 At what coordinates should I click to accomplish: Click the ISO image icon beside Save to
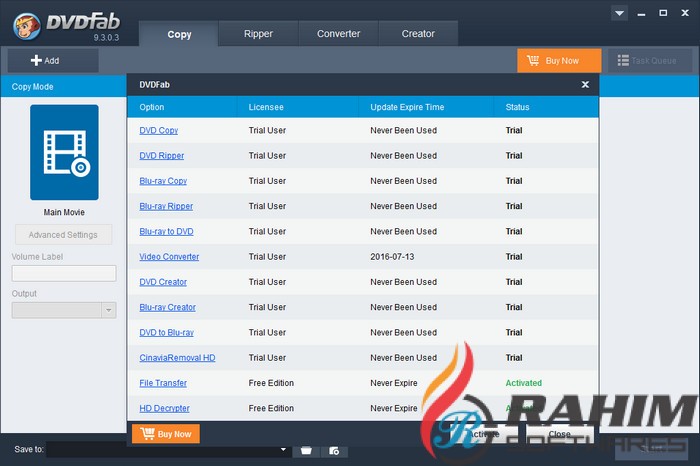(334, 451)
